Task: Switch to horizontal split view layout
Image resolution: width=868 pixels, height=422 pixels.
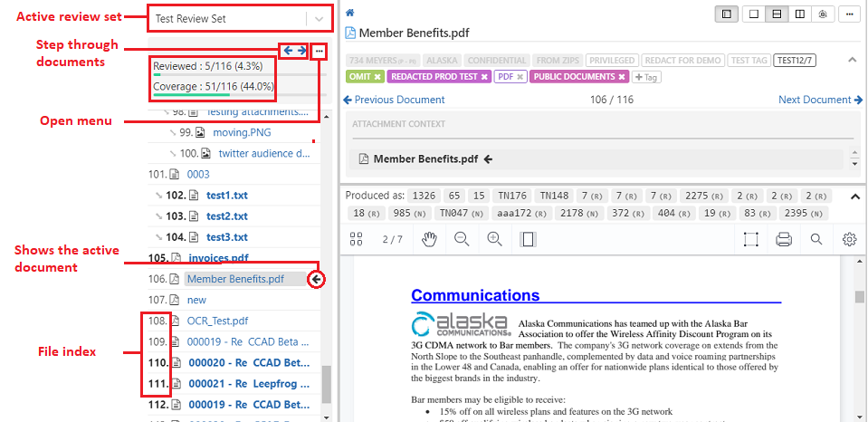Action: (x=776, y=14)
